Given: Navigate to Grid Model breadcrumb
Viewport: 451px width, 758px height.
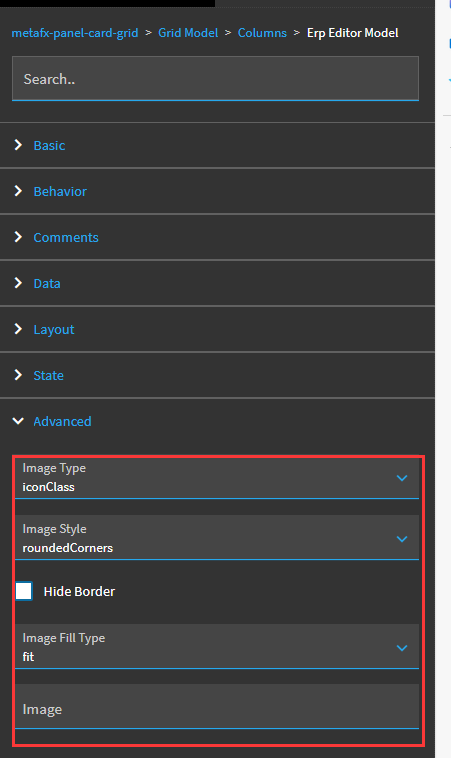Looking at the screenshot, I should (x=188, y=33).
